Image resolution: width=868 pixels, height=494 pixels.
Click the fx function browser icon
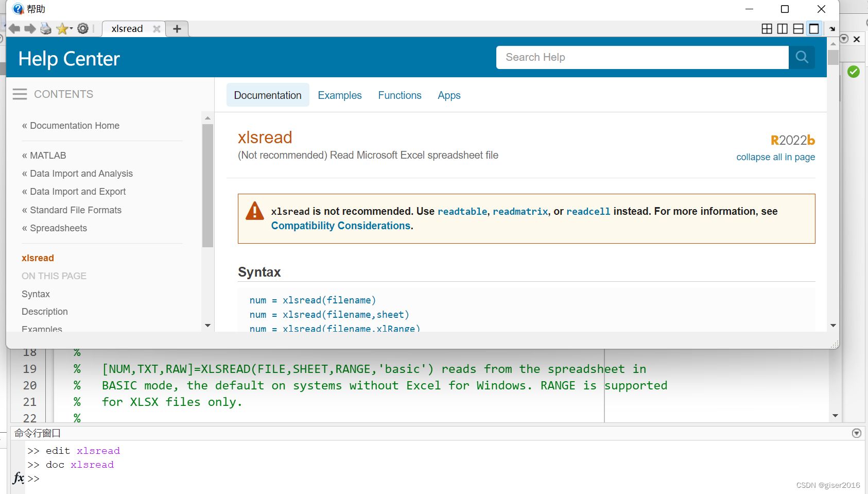18,478
